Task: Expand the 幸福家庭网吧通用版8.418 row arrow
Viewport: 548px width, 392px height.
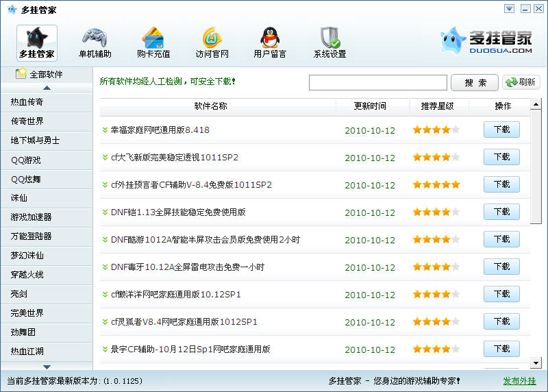Action: (x=105, y=130)
